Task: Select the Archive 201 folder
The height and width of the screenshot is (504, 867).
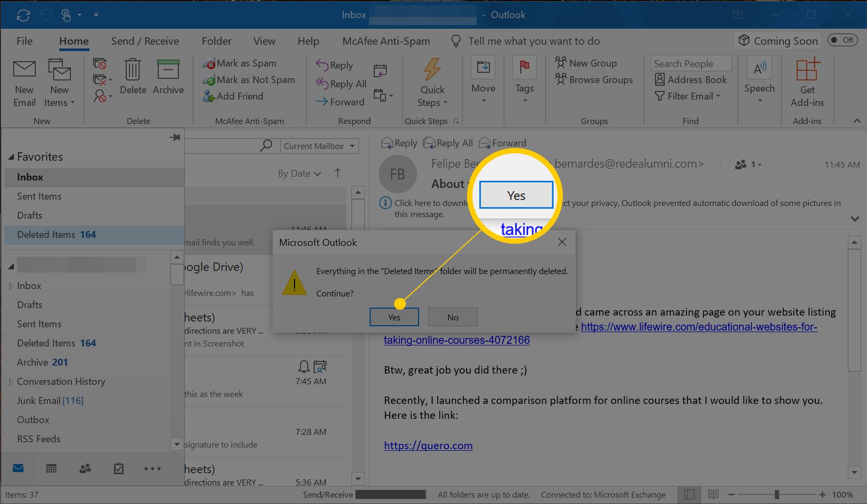Action: click(x=42, y=362)
